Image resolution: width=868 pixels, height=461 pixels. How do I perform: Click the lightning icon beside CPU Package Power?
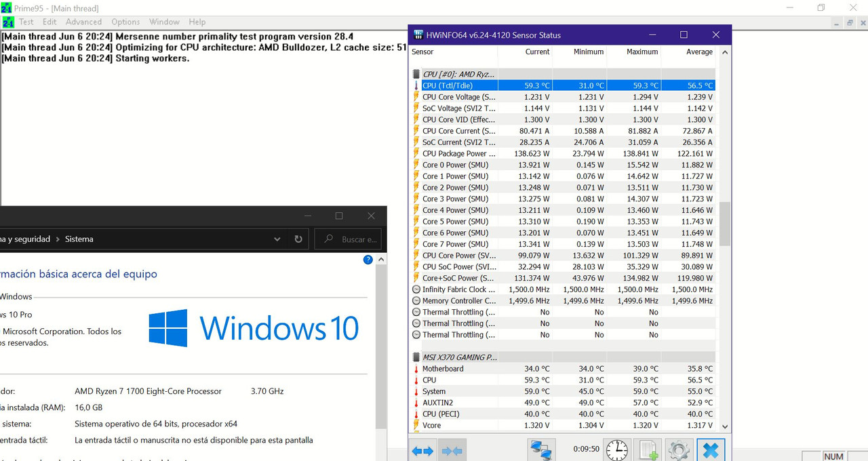pos(416,153)
